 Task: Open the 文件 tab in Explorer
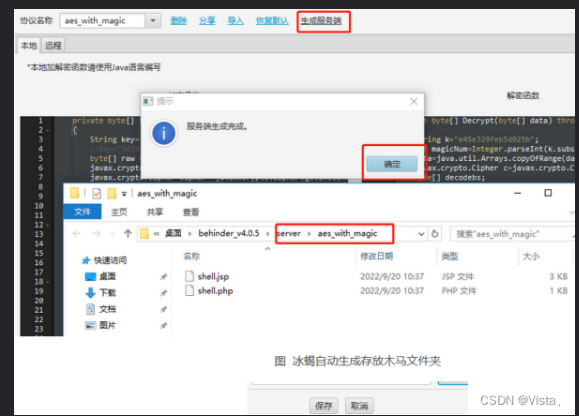pyautogui.click(x=82, y=212)
